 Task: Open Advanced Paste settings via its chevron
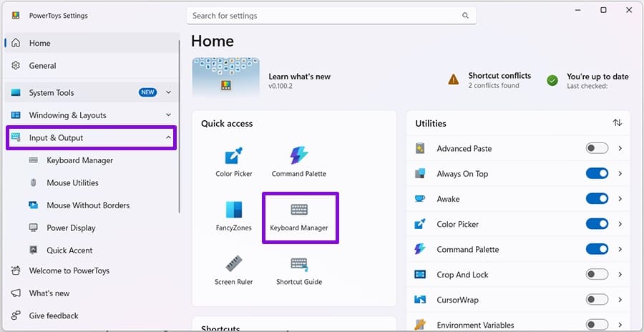pos(620,148)
